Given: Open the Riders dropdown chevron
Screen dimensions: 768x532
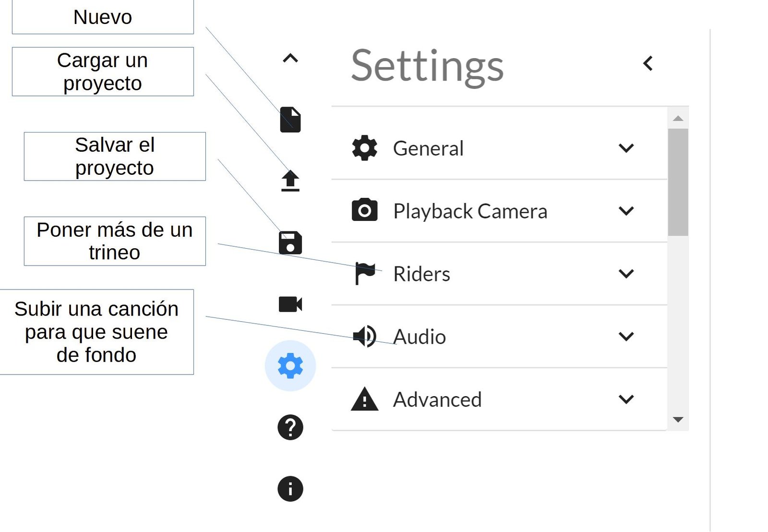Looking at the screenshot, I should (626, 274).
